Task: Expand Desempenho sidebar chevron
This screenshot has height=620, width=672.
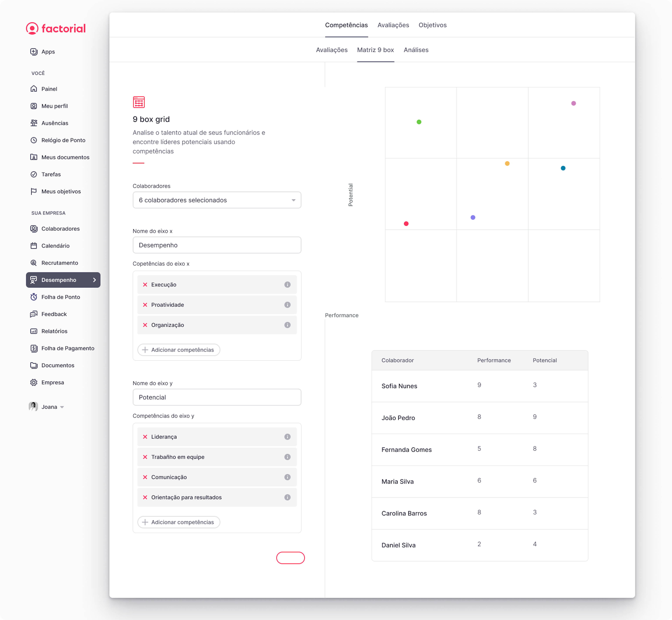Action: [x=94, y=280]
